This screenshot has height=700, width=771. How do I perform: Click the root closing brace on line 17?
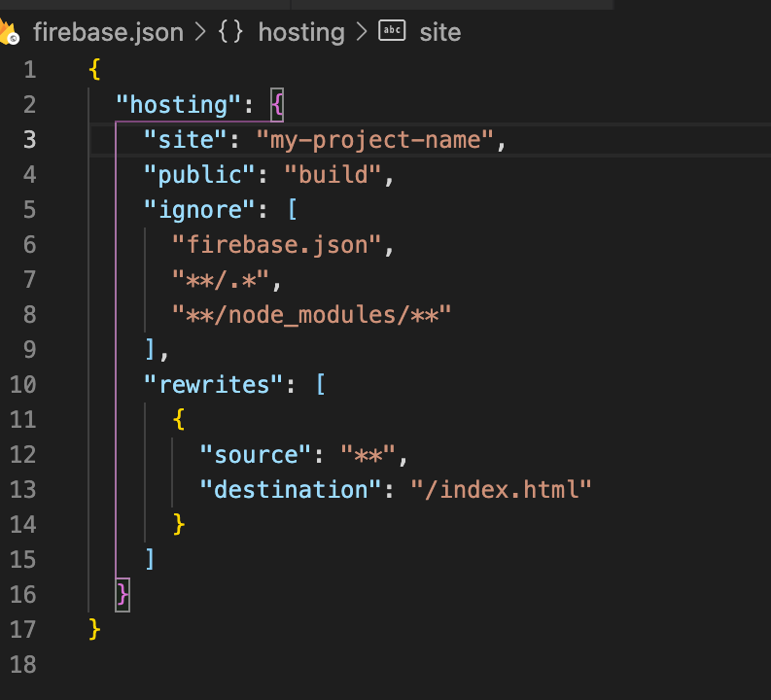click(x=94, y=629)
